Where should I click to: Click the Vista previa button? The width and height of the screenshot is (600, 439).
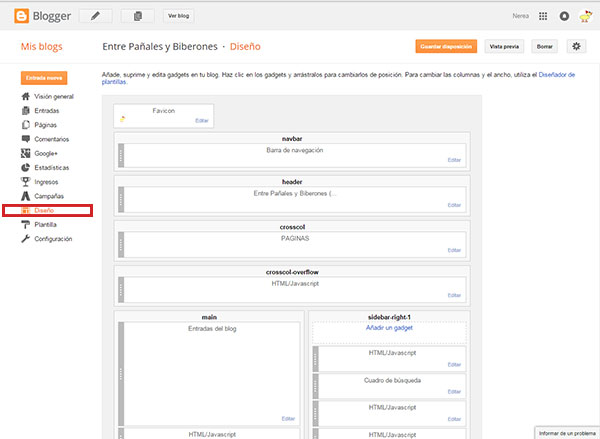(x=504, y=46)
